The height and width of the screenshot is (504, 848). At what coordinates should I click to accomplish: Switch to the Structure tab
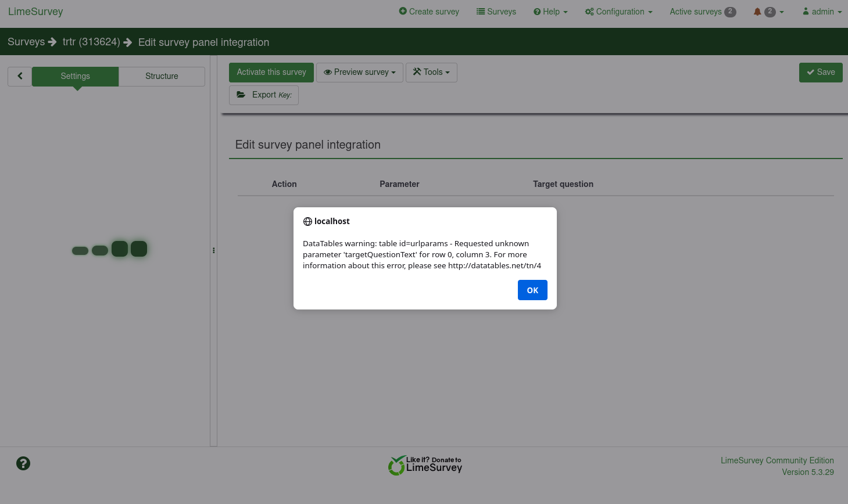(x=162, y=76)
